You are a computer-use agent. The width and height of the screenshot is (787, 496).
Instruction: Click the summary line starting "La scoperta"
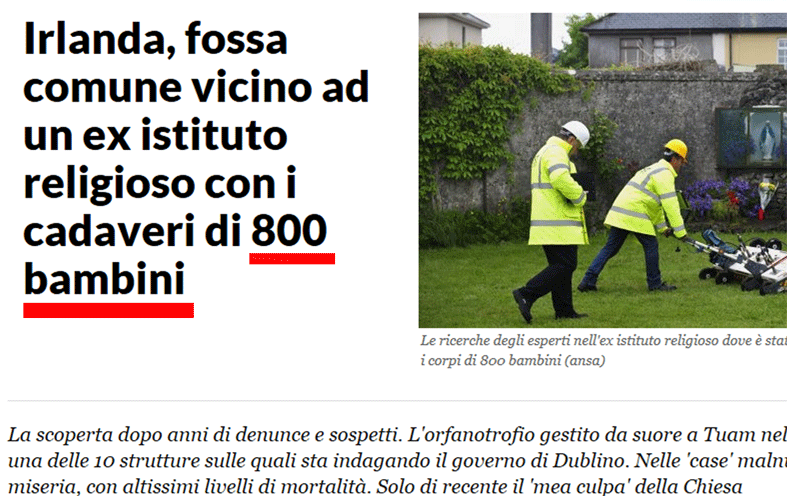coord(397,435)
